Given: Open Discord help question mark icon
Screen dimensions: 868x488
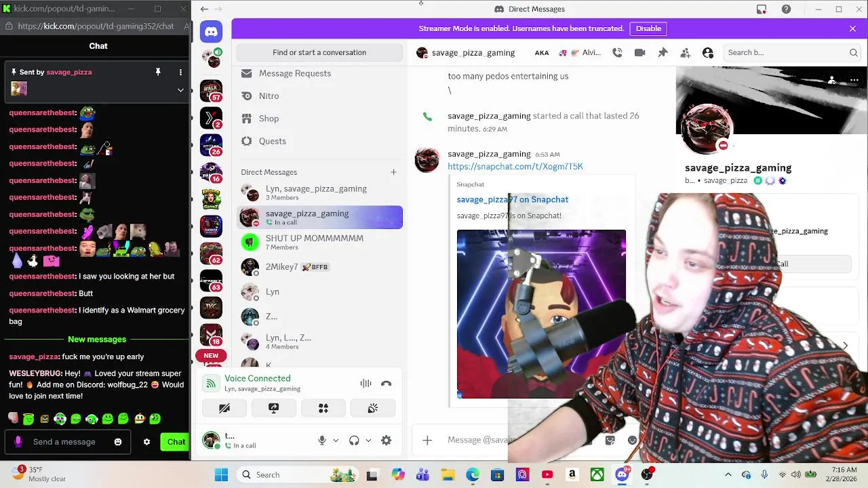Looking at the screenshot, I should [x=786, y=9].
